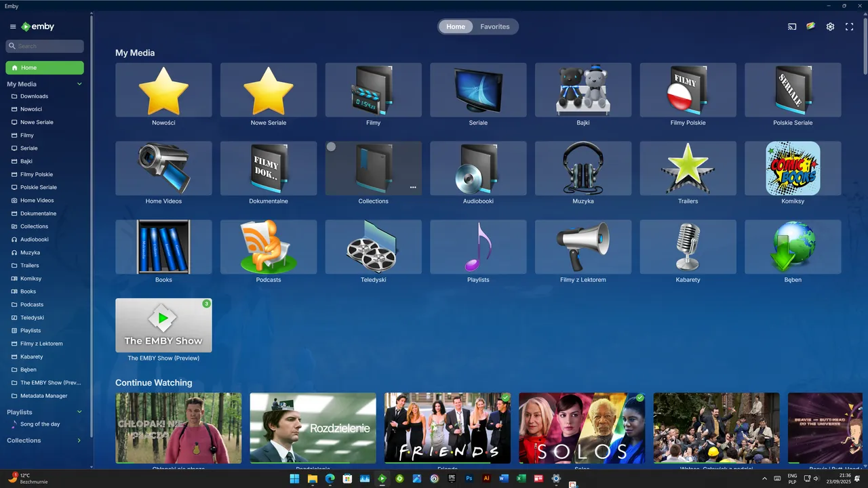
Task: Open the Filmy Polskie folder tile
Action: [x=688, y=90]
